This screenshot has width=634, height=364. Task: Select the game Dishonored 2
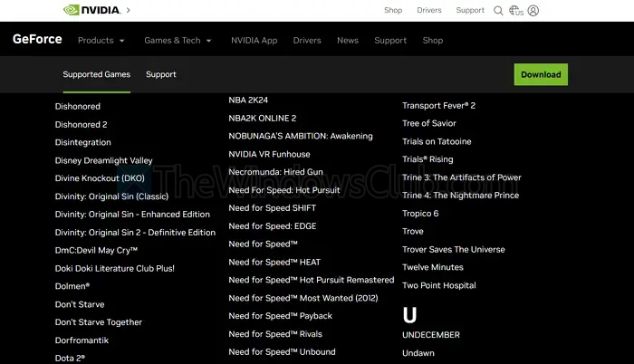click(81, 125)
